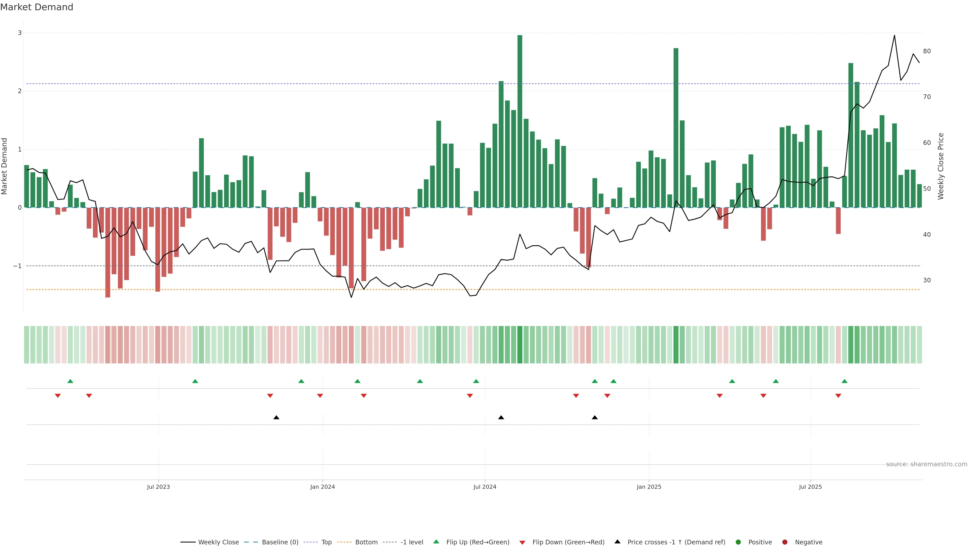The width and height of the screenshot is (980, 551).
Task: Click the Positive green dot legend icon
Action: pos(738,542)
